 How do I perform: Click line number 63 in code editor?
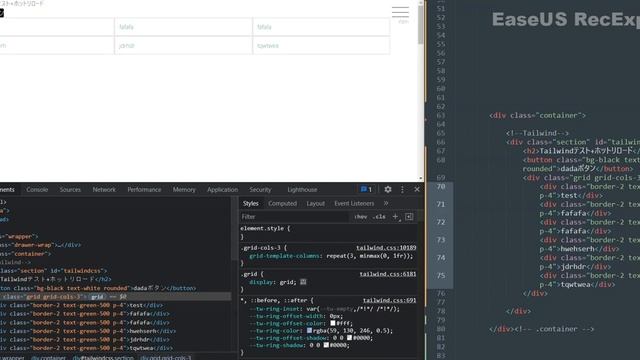[440, 116]
